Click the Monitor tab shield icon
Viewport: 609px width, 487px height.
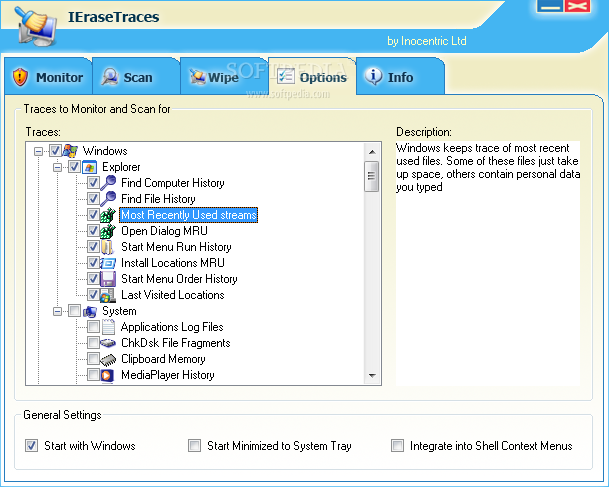(x=20, y=77)
